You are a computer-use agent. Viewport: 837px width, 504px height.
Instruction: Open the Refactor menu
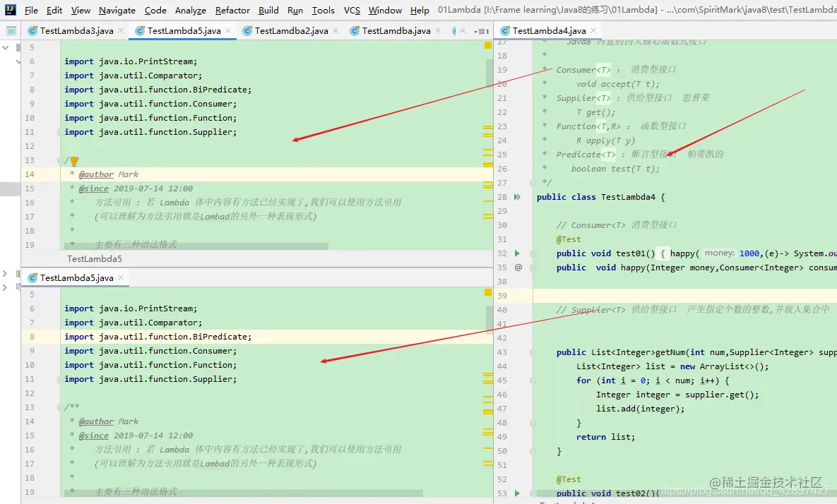coord(232,10)
